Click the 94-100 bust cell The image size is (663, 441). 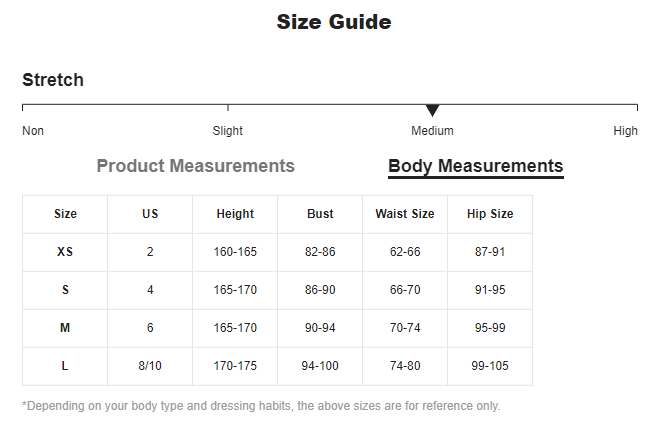tap(320, 366)
